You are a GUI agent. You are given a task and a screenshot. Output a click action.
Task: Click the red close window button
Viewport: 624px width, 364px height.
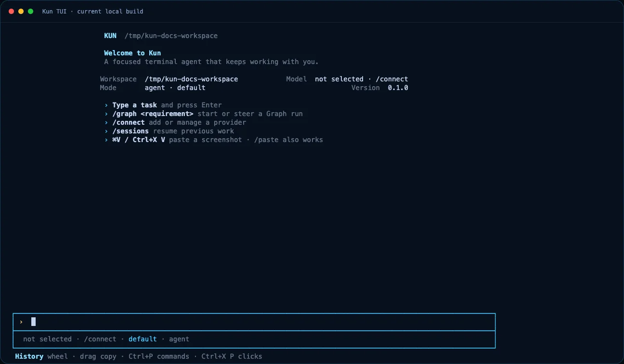click(12, 11)
